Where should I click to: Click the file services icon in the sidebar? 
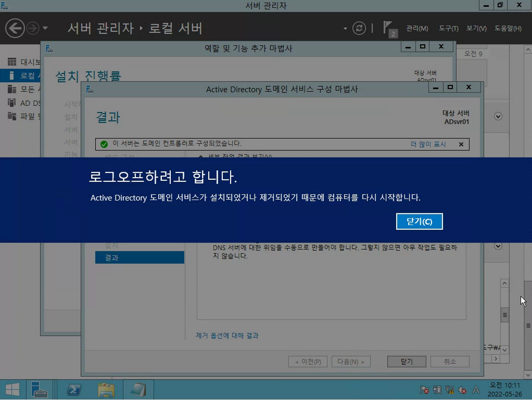click(12, 116)
